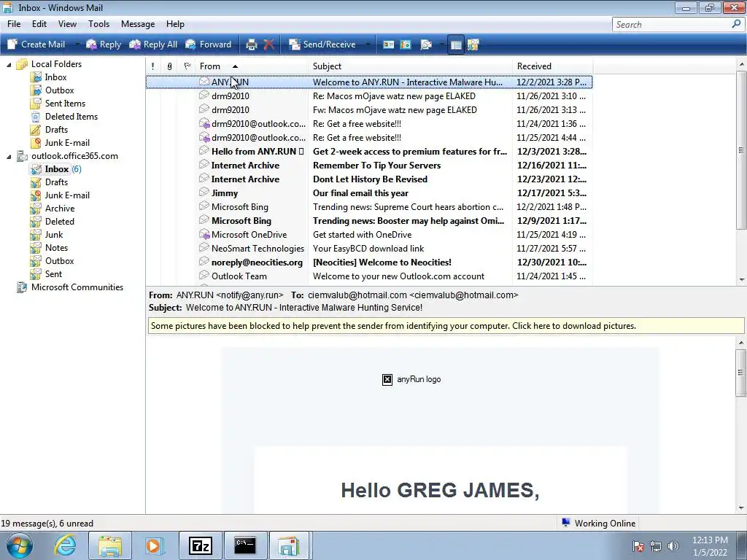
Task: Select the 'Get started with OneDrive' message
Action: coord(369,234)
